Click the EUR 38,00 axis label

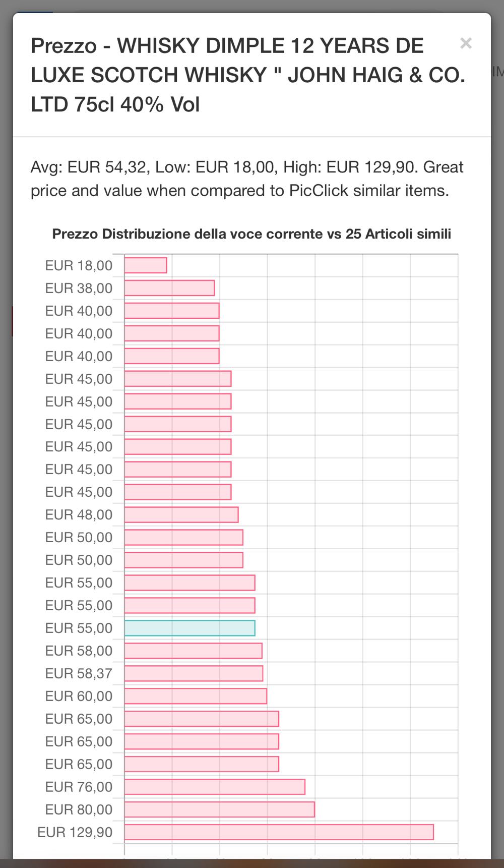[79, 288]
